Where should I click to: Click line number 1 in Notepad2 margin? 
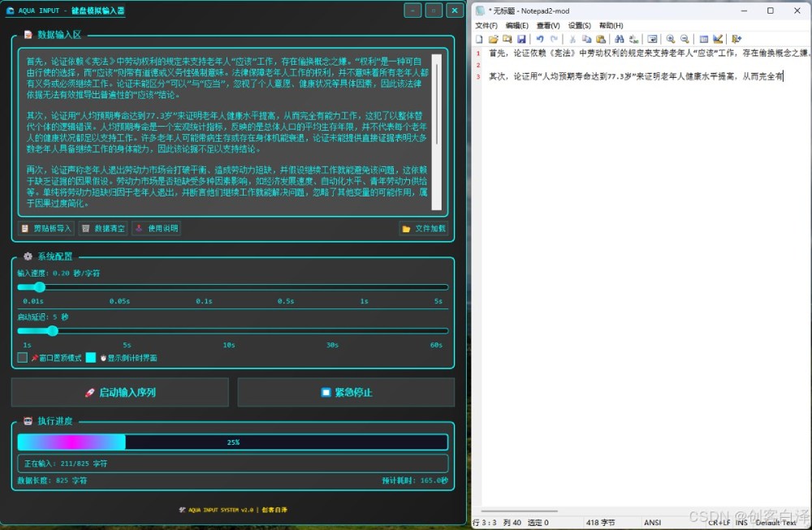point(478,54)
